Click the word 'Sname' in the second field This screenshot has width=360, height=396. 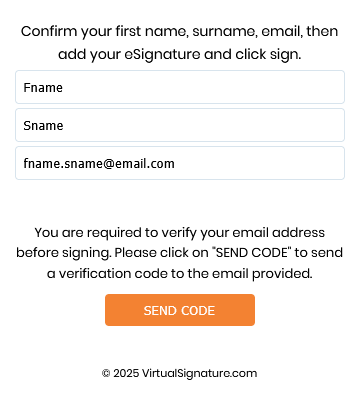click(x=43, y=126)
